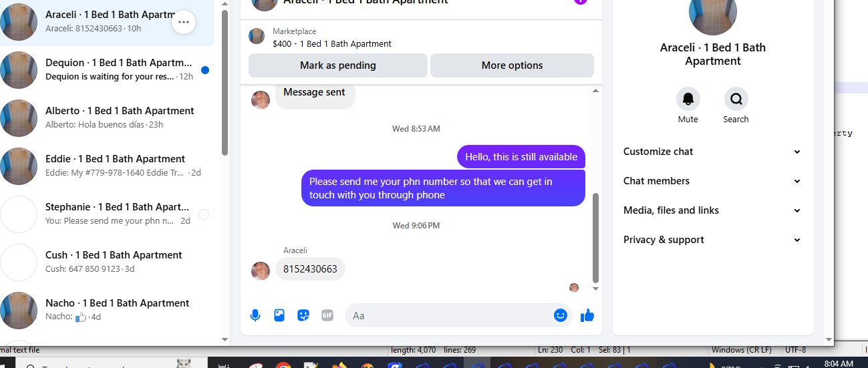Open the emoji picker in message box
This screenshot has height=368, width=868.
click(561, 315)
